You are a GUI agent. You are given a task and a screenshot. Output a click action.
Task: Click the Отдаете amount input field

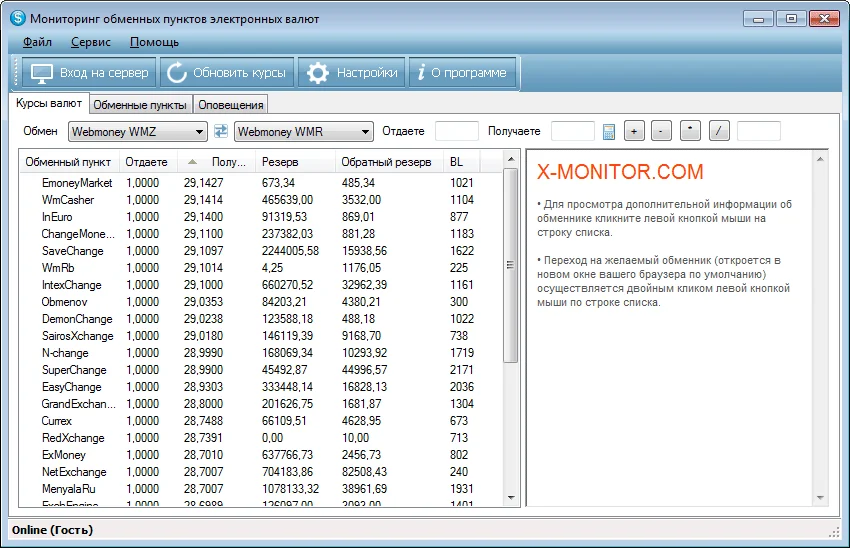coord(457,131)
